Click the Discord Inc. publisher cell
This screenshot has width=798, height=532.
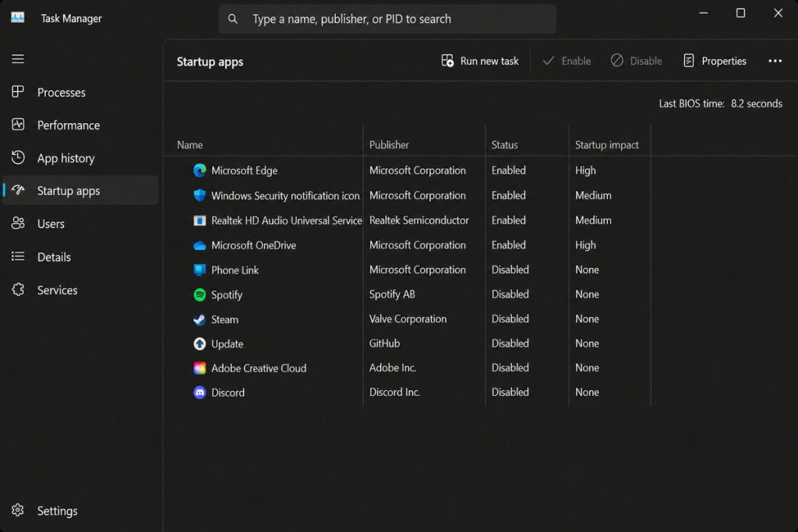point(395,392)
